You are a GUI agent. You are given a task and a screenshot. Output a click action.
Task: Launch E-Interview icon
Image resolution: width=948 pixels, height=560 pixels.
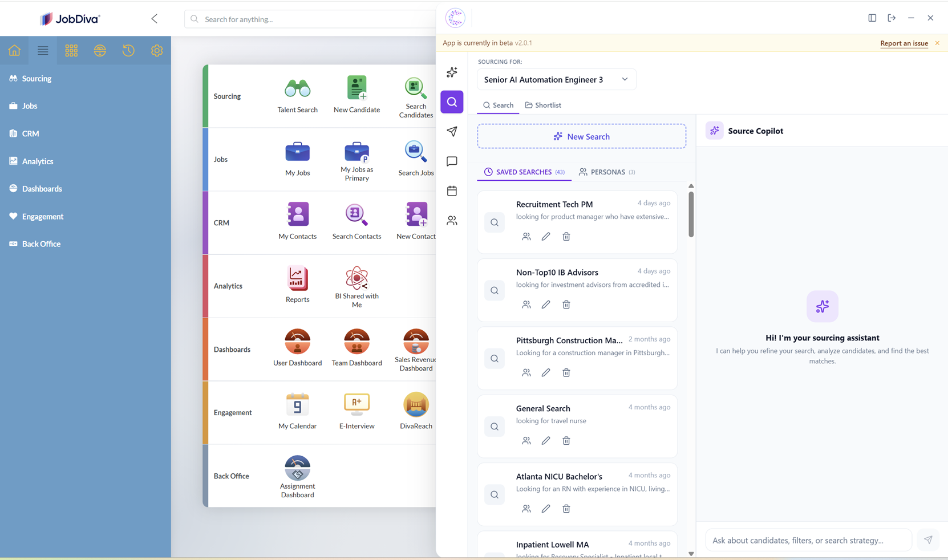coord(356,405)
